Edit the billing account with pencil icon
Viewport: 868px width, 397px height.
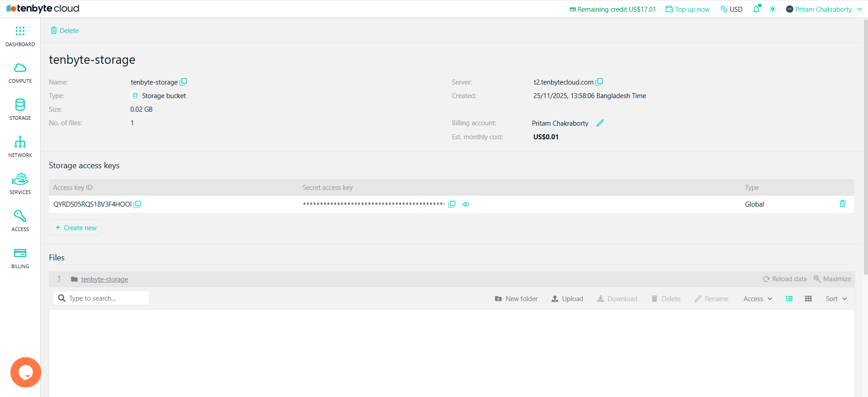[600, 123]
